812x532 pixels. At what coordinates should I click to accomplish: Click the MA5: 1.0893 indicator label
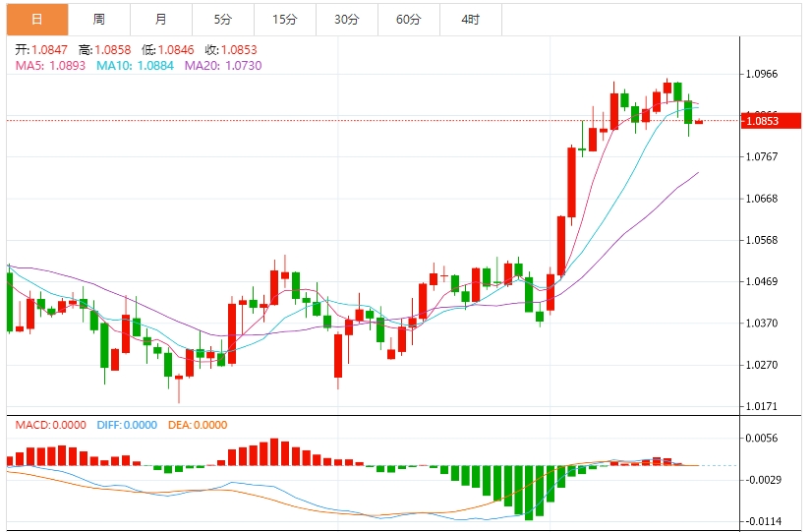click(50, 66)
